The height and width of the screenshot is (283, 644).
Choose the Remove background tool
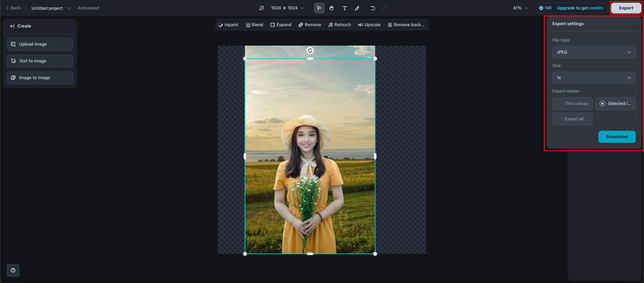click(406, 25)
